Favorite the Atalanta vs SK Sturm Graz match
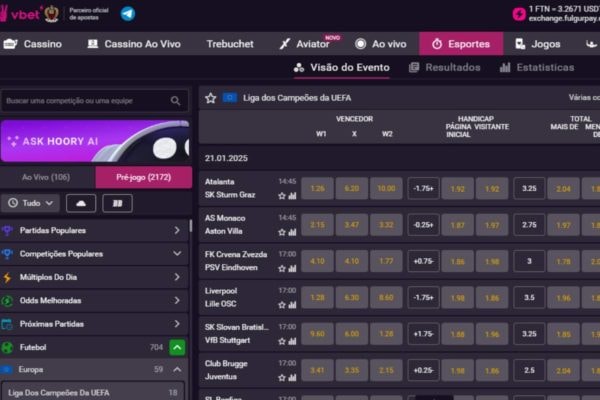The width and height of the screenshot is (600, 400). click(x=282, y=196)
